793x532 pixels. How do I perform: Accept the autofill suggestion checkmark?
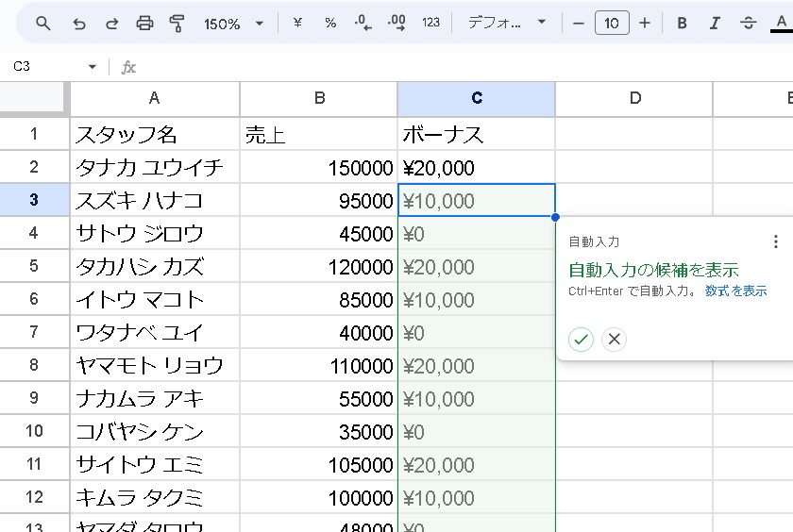[582, 340]
